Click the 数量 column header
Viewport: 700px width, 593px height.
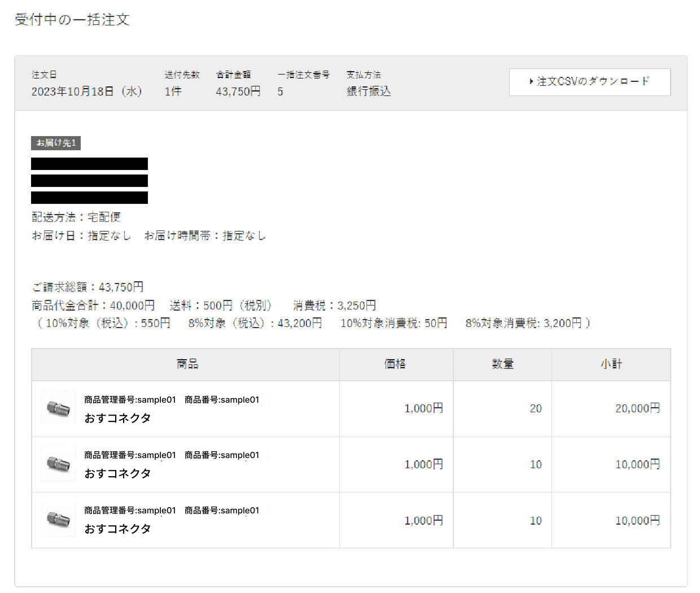click(x=502, y=364)
